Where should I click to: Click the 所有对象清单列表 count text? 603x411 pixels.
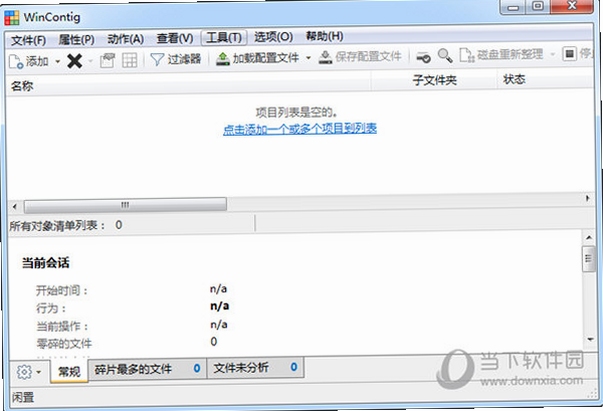click(66, 225)
